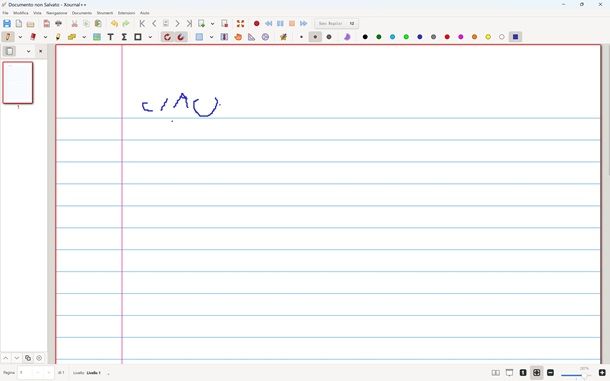Viewport: 610px width, 381px height.
Task: Select the Pen tool
Action: 8,37
